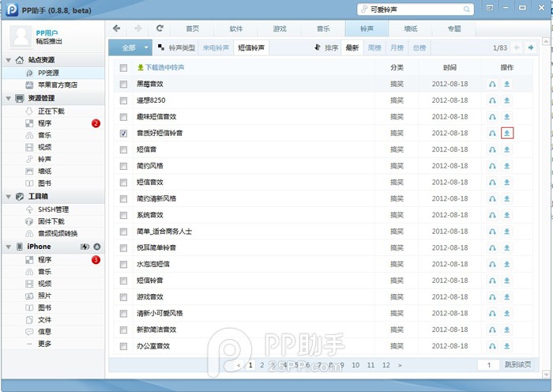Click the refresh button in the navigation bar
The width and height of the screenshot is (553, 392).
[x=160, y=28]
